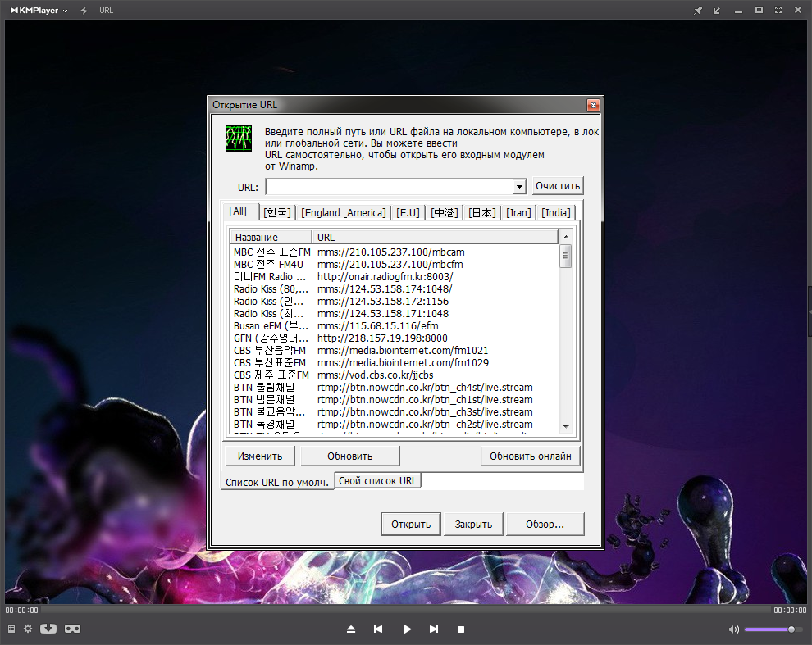
Task: Pin the player window on top
Action: pos(698,11)
